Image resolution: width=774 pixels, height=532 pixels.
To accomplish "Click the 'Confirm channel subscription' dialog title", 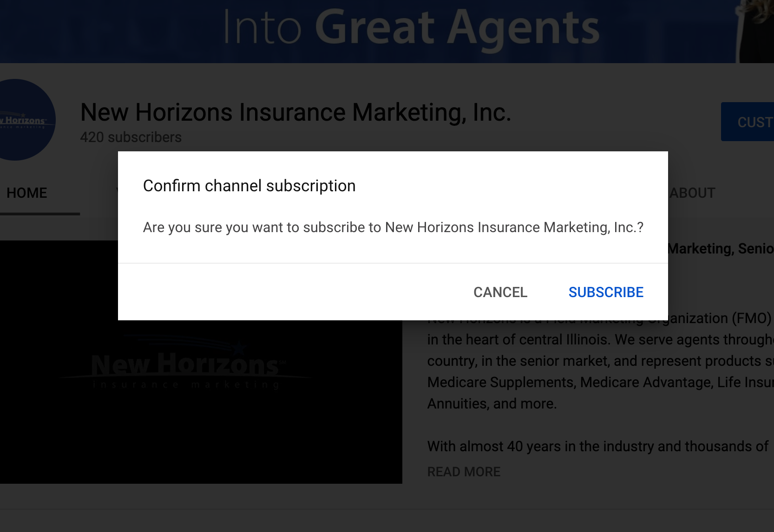I will point(249,186).
